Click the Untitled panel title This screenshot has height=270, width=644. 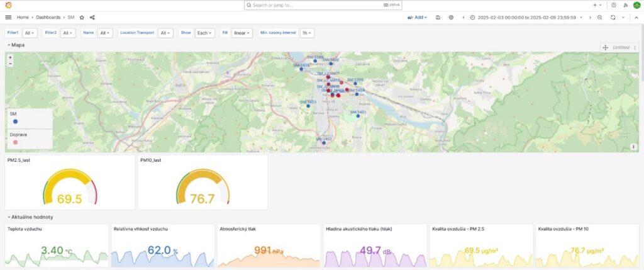(x=621, y=48)
